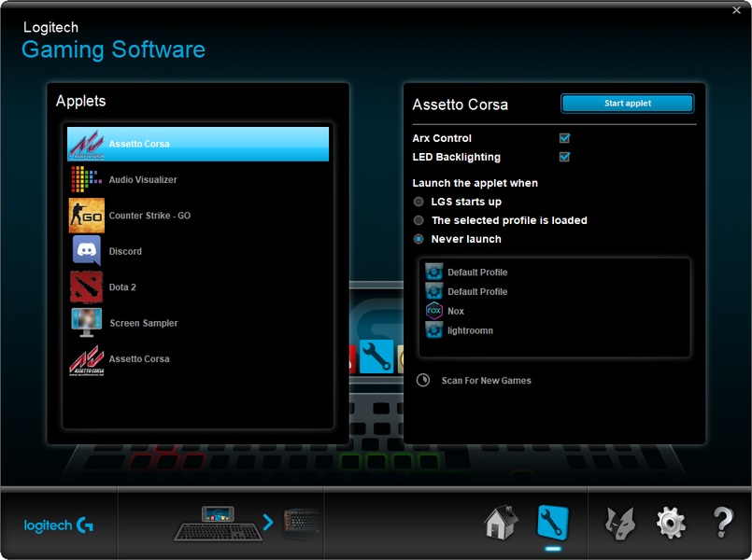Image resolution: width=752 pixels, height=560 pixels.
Task: Open the wolf-head icon in bottom bar
Action: (x=620, y=523)
